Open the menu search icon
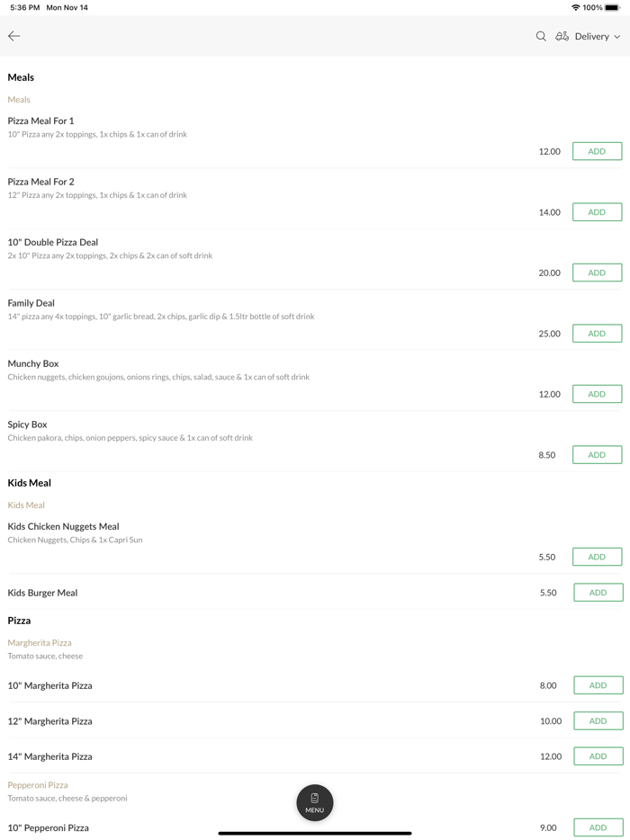The image size is (630, 840). [541, 36]
